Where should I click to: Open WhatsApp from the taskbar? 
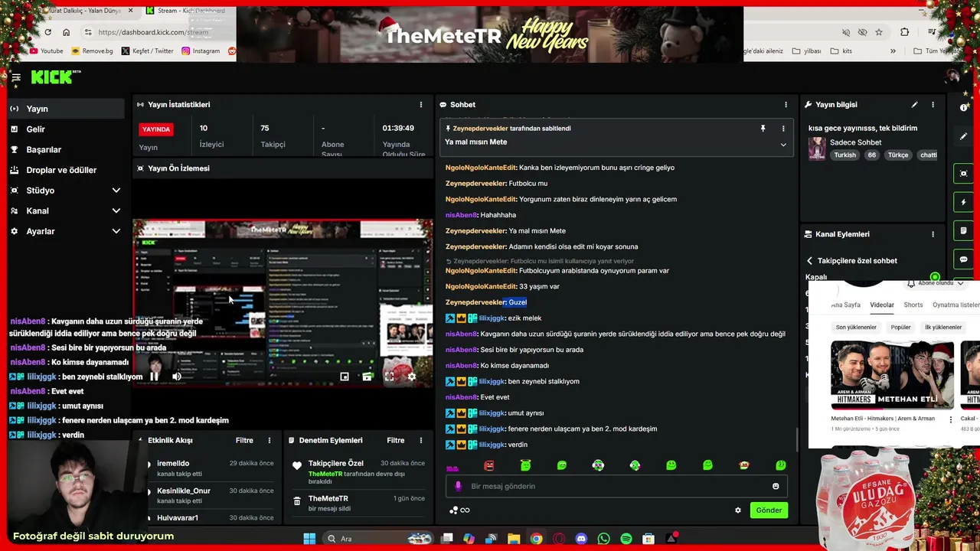[x=604, y=539]
